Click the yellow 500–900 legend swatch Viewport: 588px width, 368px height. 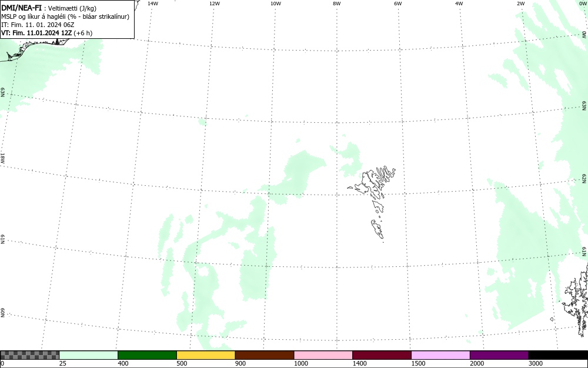[206, 355]
